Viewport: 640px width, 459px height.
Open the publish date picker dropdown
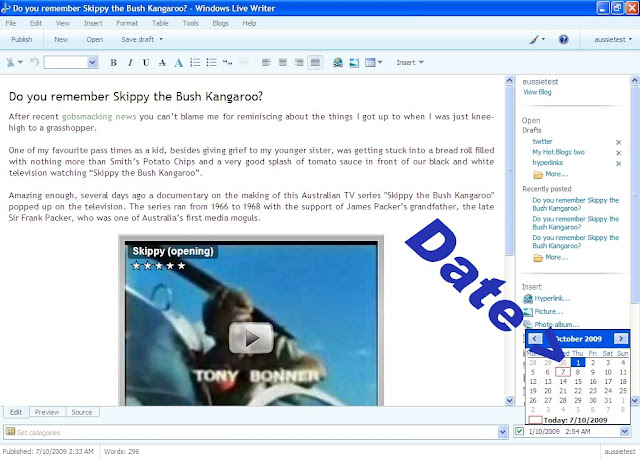coord(624,431)
